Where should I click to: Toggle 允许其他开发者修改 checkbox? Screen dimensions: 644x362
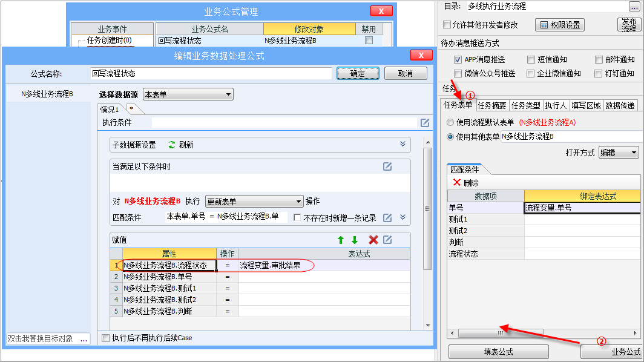tap(447, 25)
